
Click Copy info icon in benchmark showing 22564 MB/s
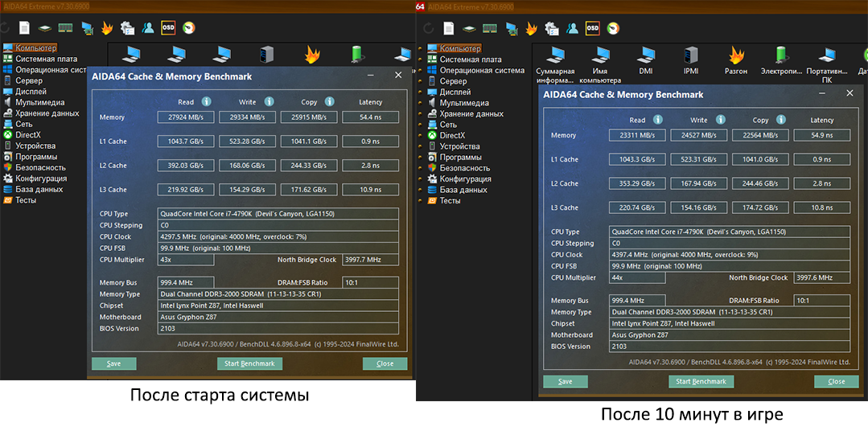pyautogui.click(x=780, y=120)
